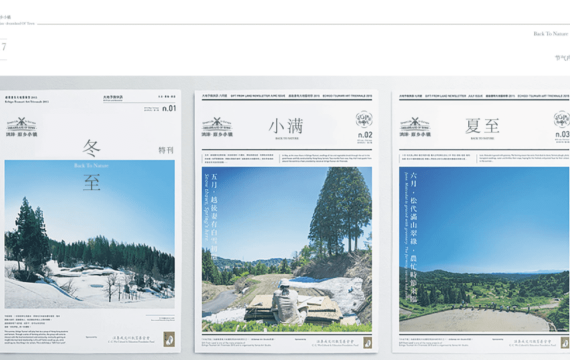Image resolution: width=570 pixels, height=360 pixels.
Task: Click the circular seal emblem on 夏至 cover
Action: click(x=562, y=120)
